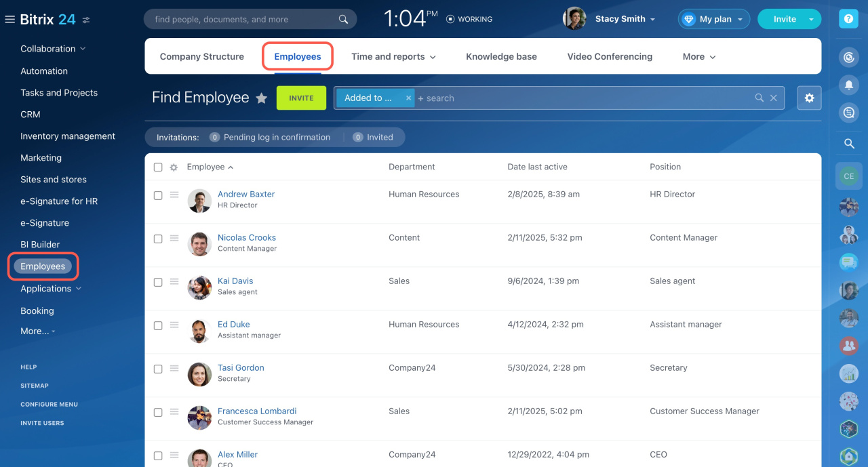Open the CONFIGURE MENU link

pyautogui.click(x=49, y=405)
